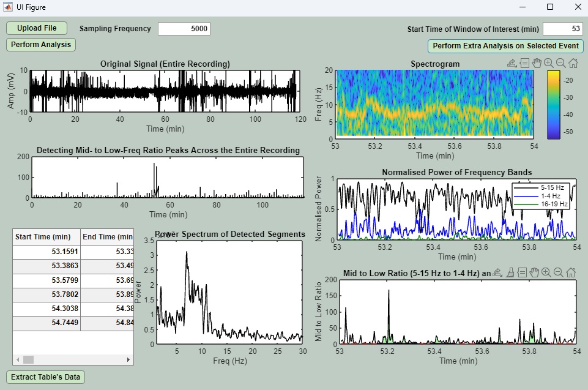Restore Mid to Low Ratio view with Home
588x390 pixels.
pos(571,272)
